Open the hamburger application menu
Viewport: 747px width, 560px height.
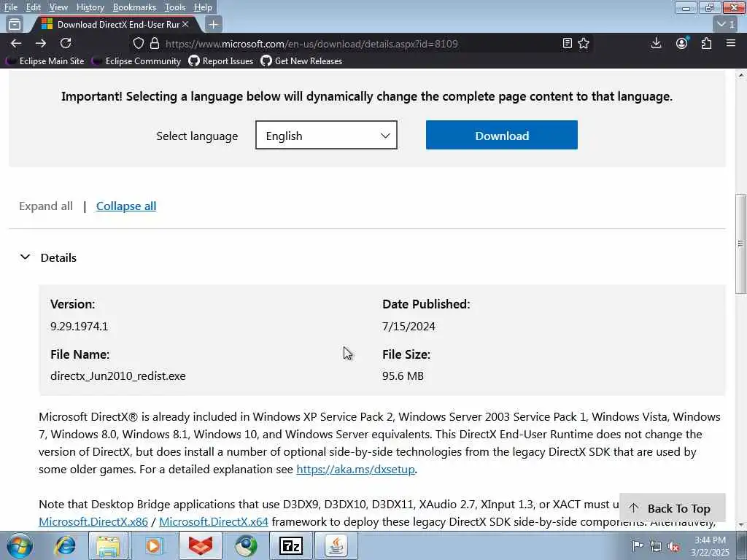click(731, 43)
